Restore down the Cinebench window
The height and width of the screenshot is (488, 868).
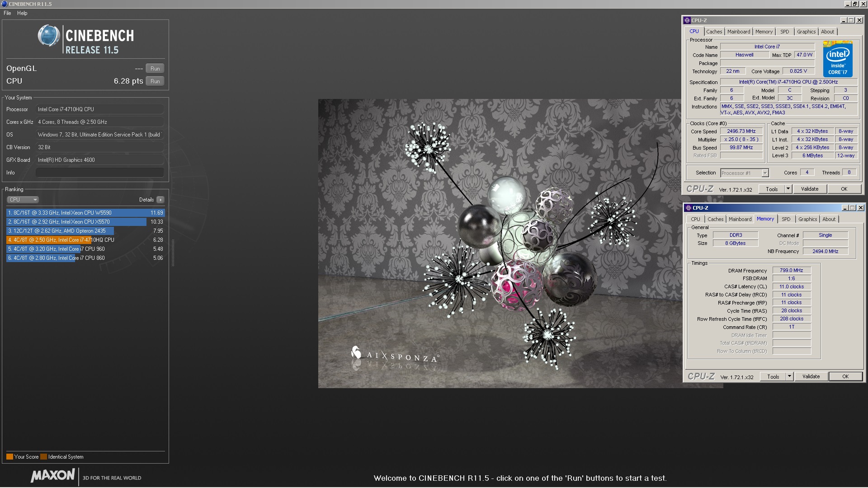coord(855,4)
